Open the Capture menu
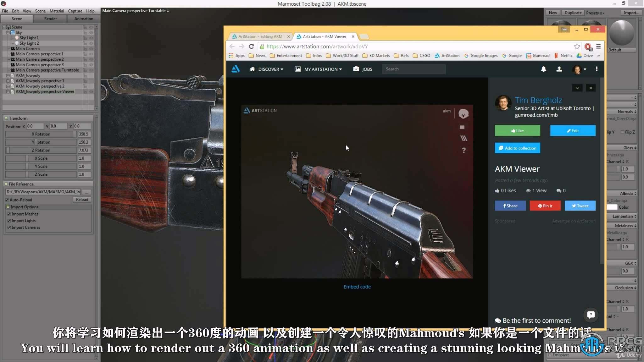The width and height of the screenshot is (644, 362). click(75, 11)
